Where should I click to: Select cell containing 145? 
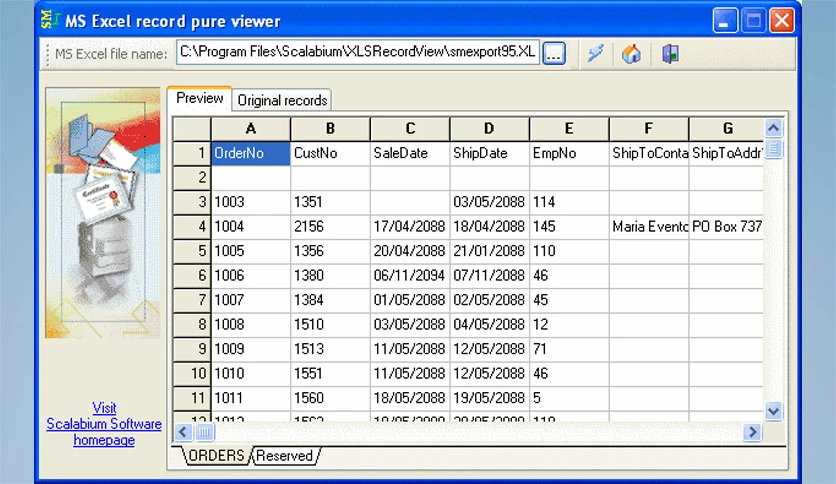tap(569, 227)
